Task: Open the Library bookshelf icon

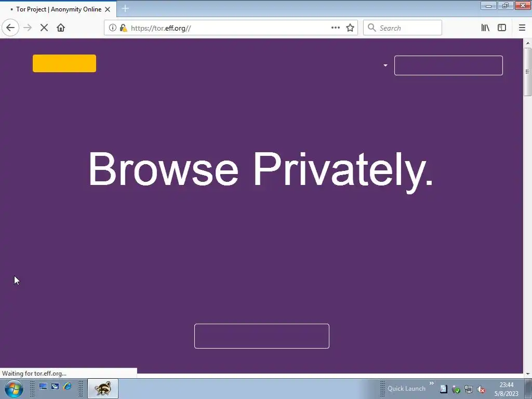Action: tap(485, 28)
